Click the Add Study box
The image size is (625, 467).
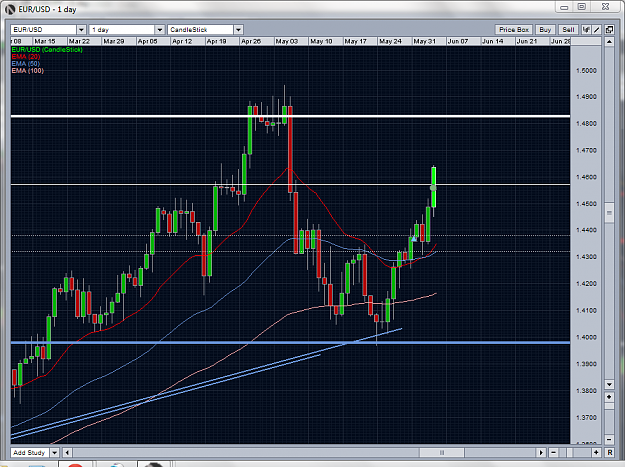click(29, 453)
